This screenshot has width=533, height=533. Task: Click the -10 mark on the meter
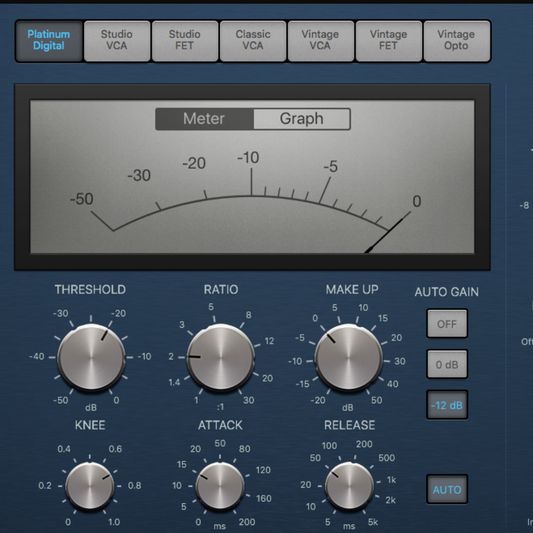point(248,158)
